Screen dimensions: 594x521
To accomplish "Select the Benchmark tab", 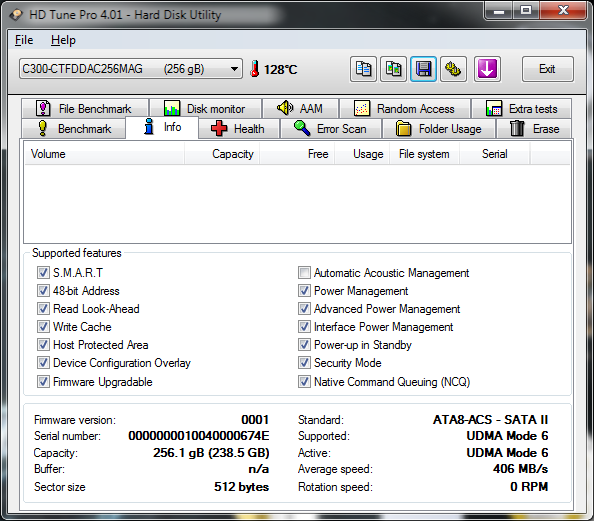I will [74, 128].
